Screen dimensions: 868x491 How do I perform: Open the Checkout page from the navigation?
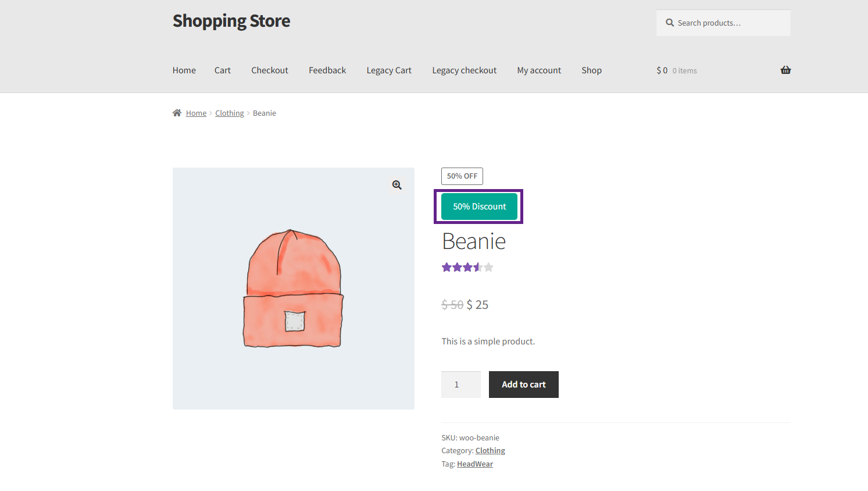click(269, 70)
